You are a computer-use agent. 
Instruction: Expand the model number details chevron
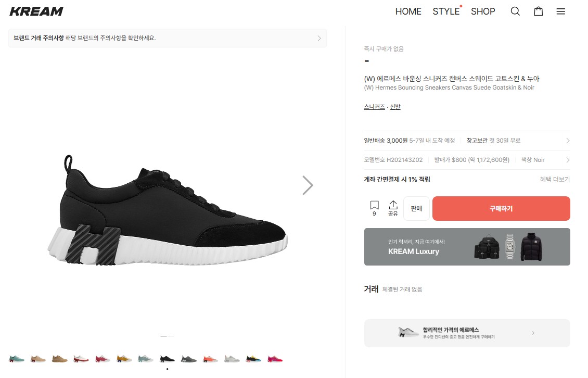click(568, 160)
